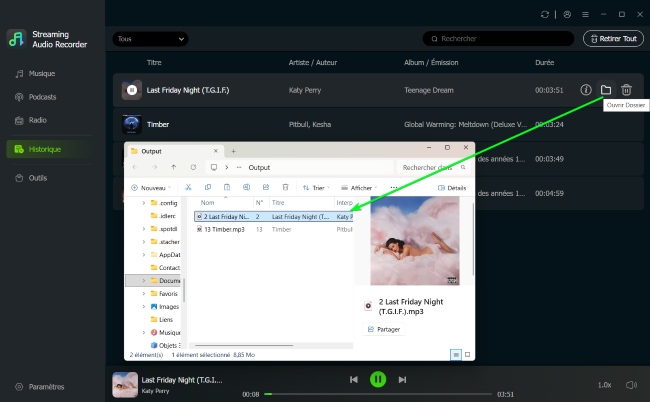
Task: Go up one folder level in Explorer
Action: click(x=174, y=167)
